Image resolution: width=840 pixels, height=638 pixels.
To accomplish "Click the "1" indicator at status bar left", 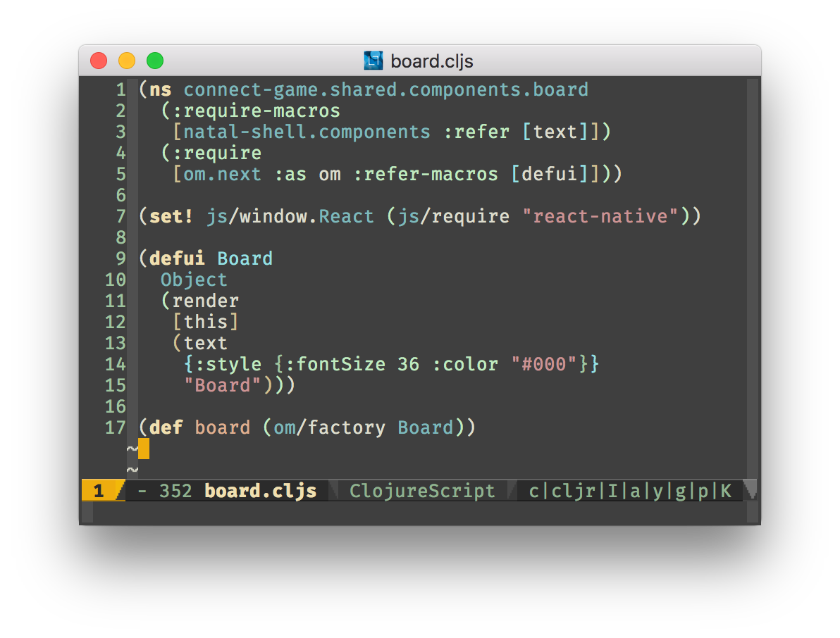I will coord(99,491).
